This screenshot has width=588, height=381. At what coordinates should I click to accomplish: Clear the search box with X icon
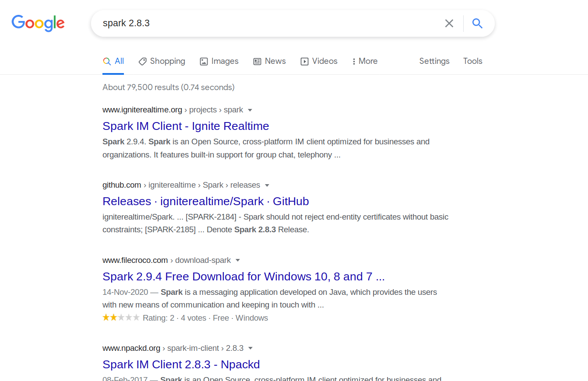click(x=449, y=24)
